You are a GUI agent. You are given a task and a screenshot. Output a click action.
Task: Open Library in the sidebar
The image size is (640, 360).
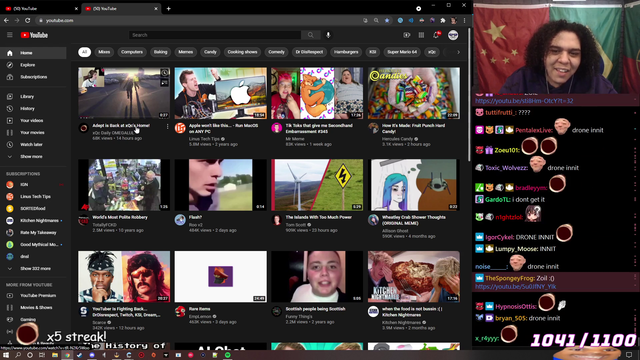(x=33, y=97)
